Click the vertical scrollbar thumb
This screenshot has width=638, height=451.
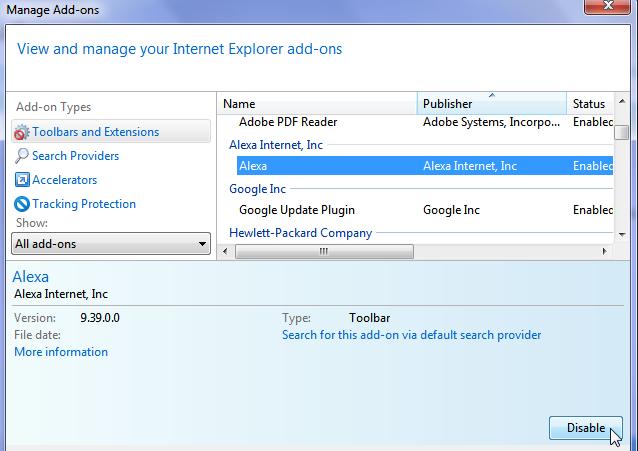coord(622,132)
